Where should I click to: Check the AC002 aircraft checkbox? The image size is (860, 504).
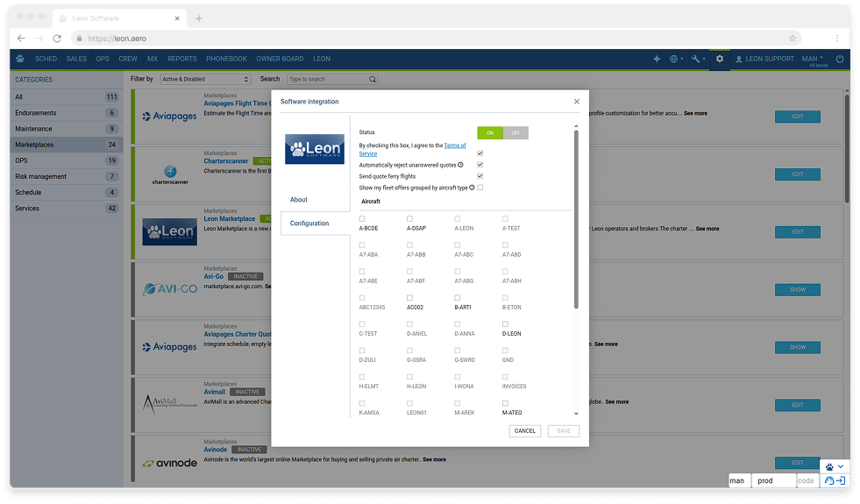point(409,298)
